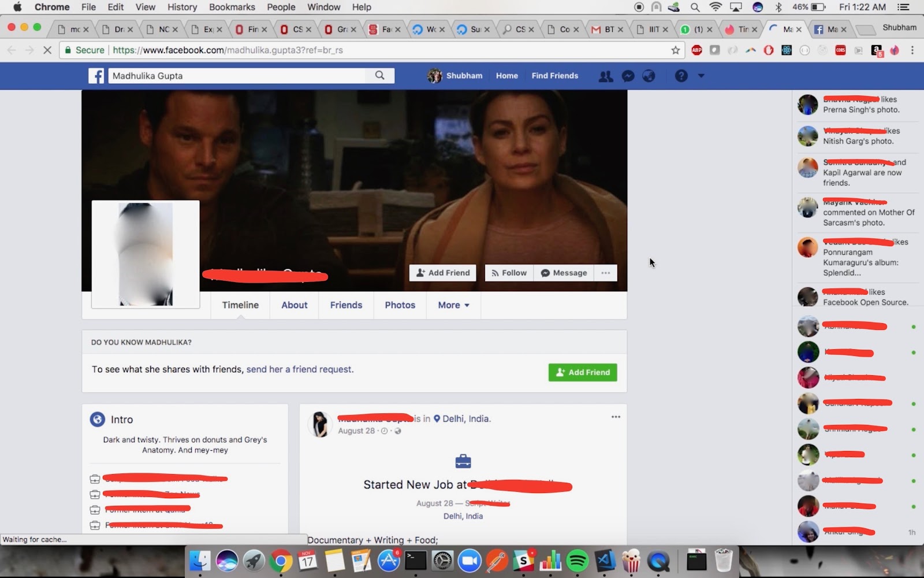Go back using Chrome's back arrow

(x=12, y=50)
